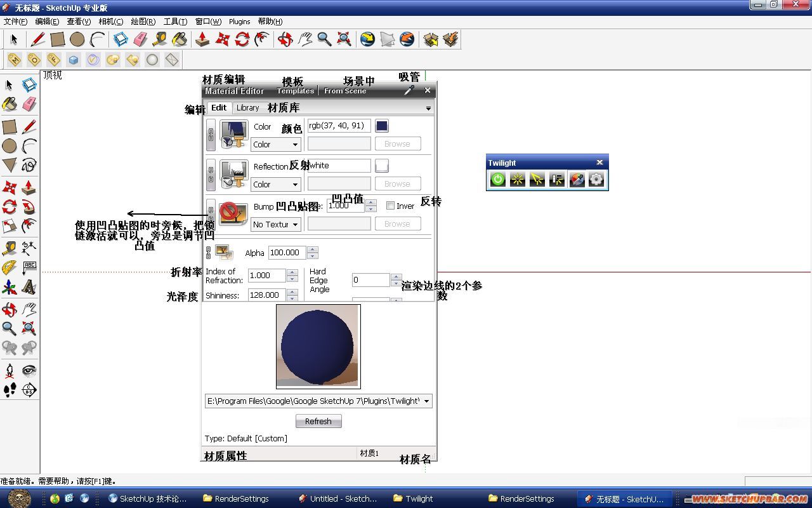Click Browse in the Bump row

click(x=397, y=224)
